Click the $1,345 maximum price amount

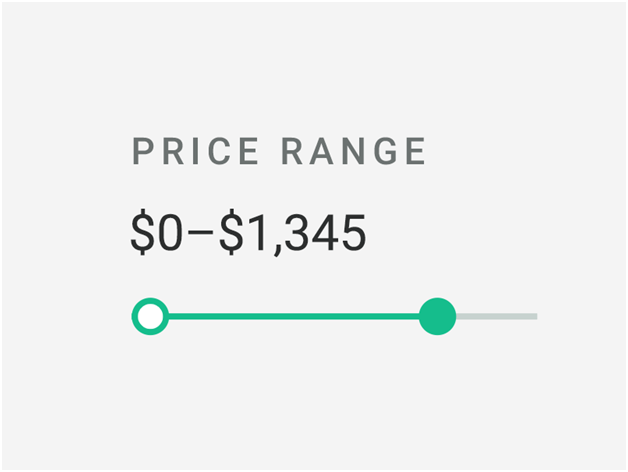click(293, 233)
